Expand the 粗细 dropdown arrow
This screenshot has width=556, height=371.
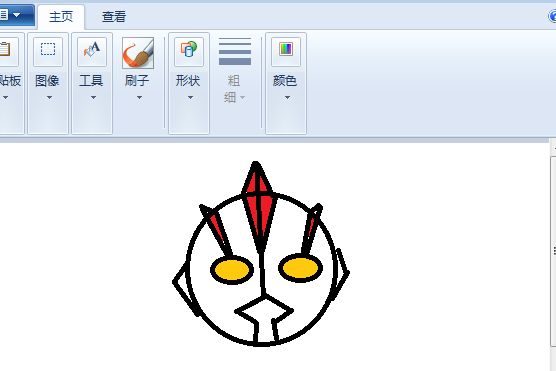(243, 97)
